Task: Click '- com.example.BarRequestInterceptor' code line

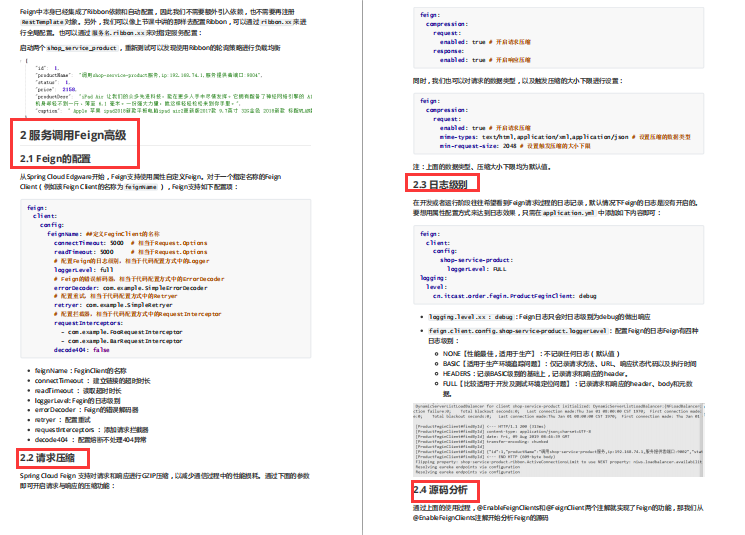Action: point(122,341)
